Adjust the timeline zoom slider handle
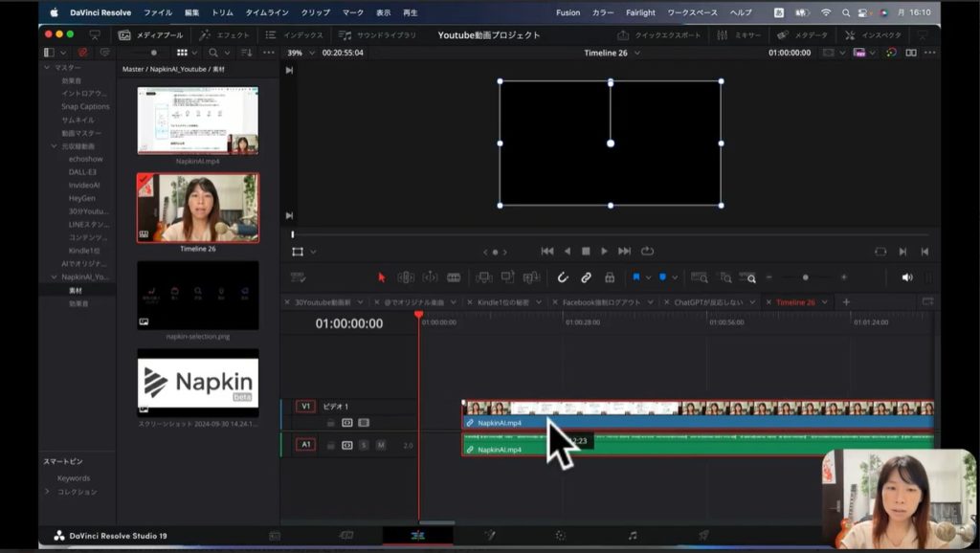The width and height of the screenshot is (980, 553). coord(805,277)
